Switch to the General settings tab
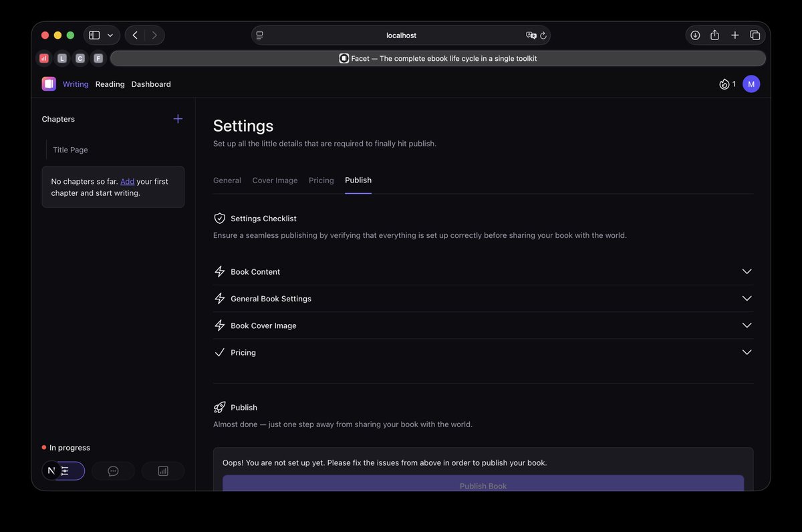802x532 pixels. [227, 180]
